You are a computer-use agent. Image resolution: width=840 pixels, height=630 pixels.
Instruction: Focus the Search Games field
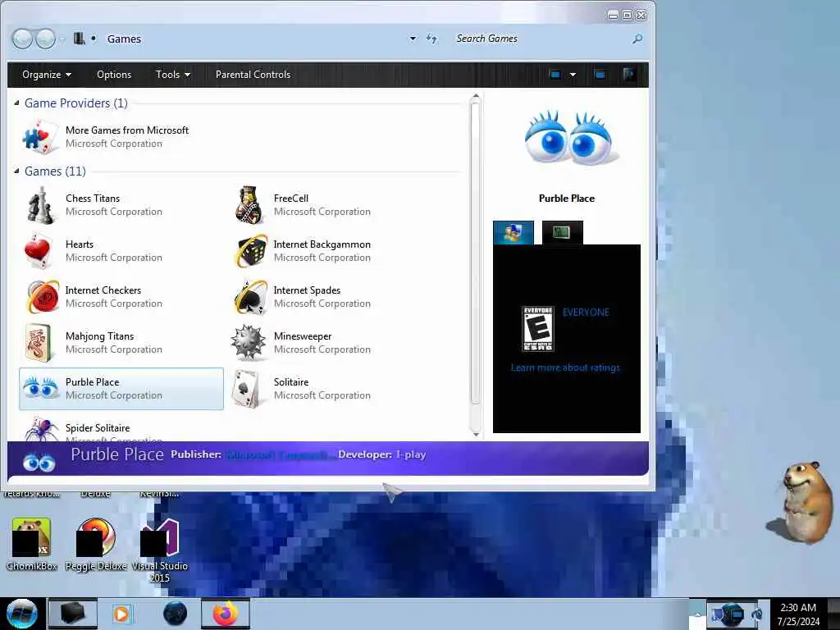click(x=541, y=39)
